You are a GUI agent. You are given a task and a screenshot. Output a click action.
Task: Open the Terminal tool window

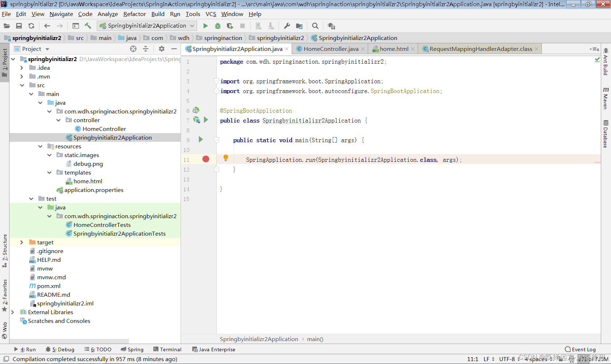tap(167, 349)
